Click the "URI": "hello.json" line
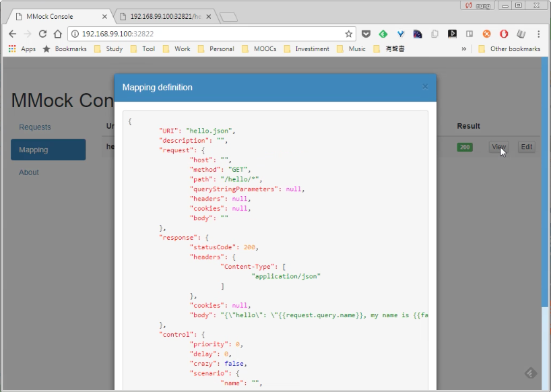This screenshot has width=551, height=392. click(x=197, y=131)
